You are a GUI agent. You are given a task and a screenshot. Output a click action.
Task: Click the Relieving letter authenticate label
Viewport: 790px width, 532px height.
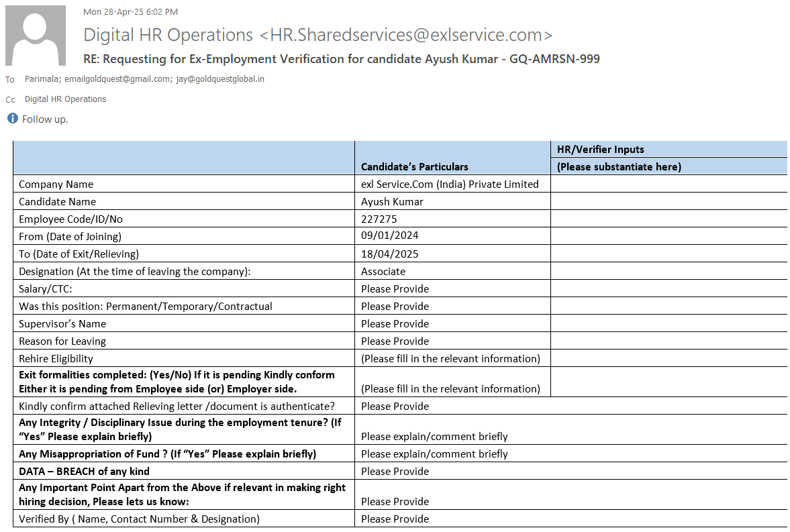(x=177, y=407)
